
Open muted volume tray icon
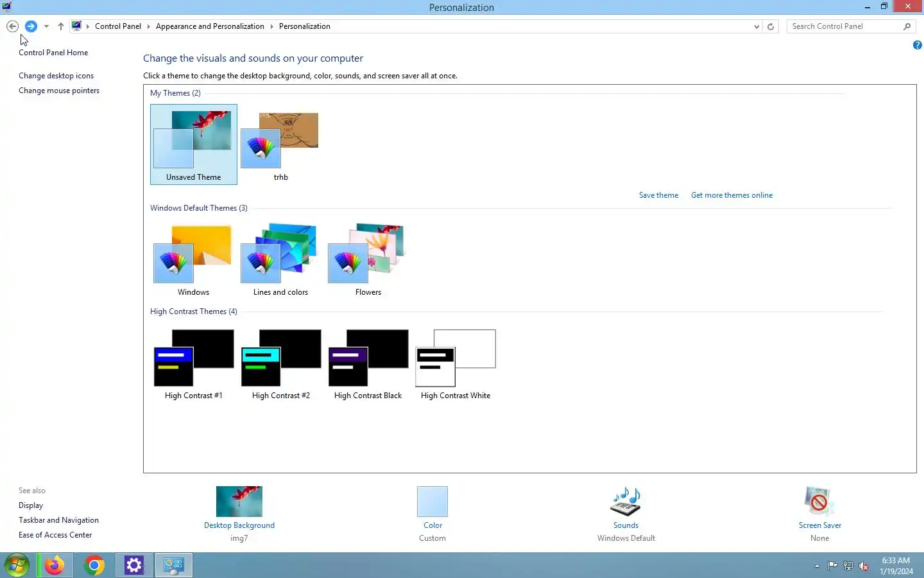[864, 566]
